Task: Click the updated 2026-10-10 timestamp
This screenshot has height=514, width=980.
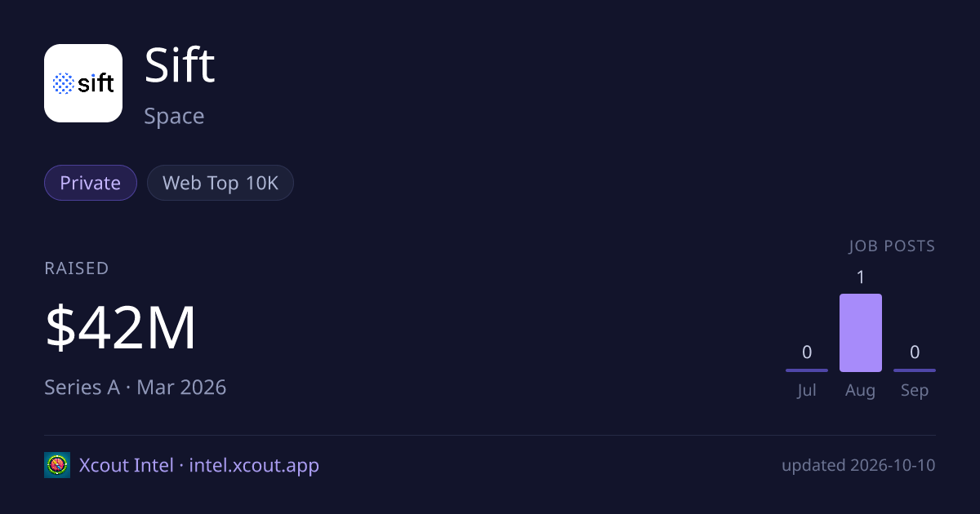Action: 858,465
